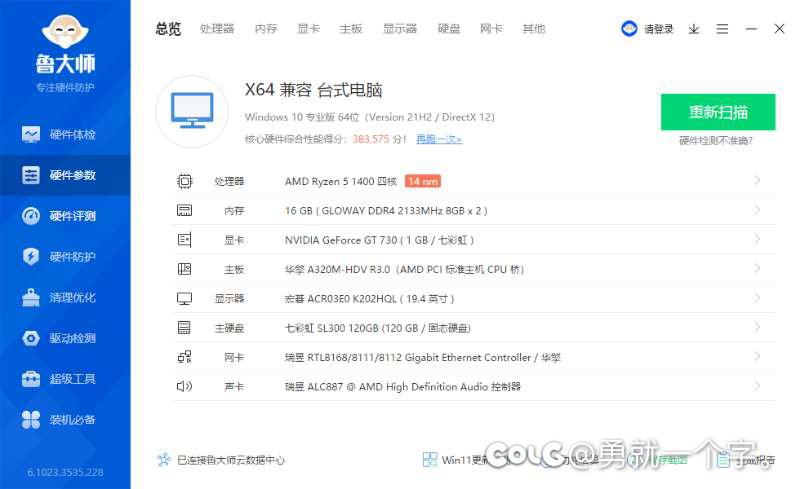The width and height of the screenshot is (800, 489).
Task: Click the 装机必备 clover icon
Action: coord(31,420)
